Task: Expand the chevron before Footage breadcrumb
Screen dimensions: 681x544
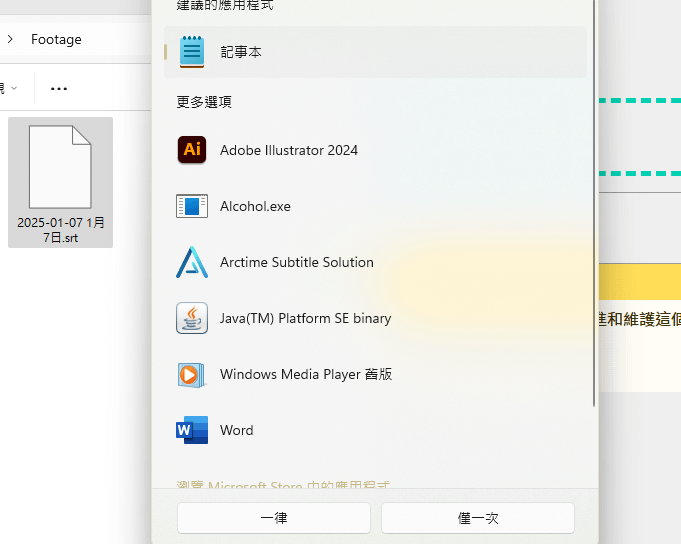Action: click(10, 39)
